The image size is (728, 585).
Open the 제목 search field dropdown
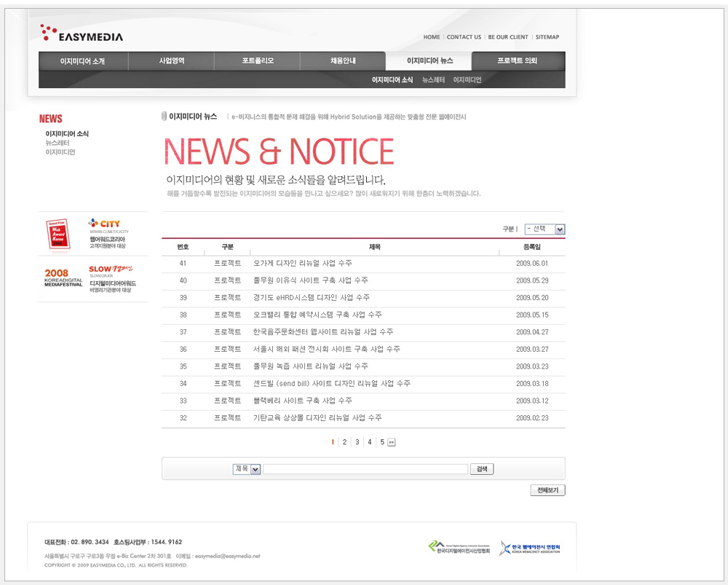247,469
